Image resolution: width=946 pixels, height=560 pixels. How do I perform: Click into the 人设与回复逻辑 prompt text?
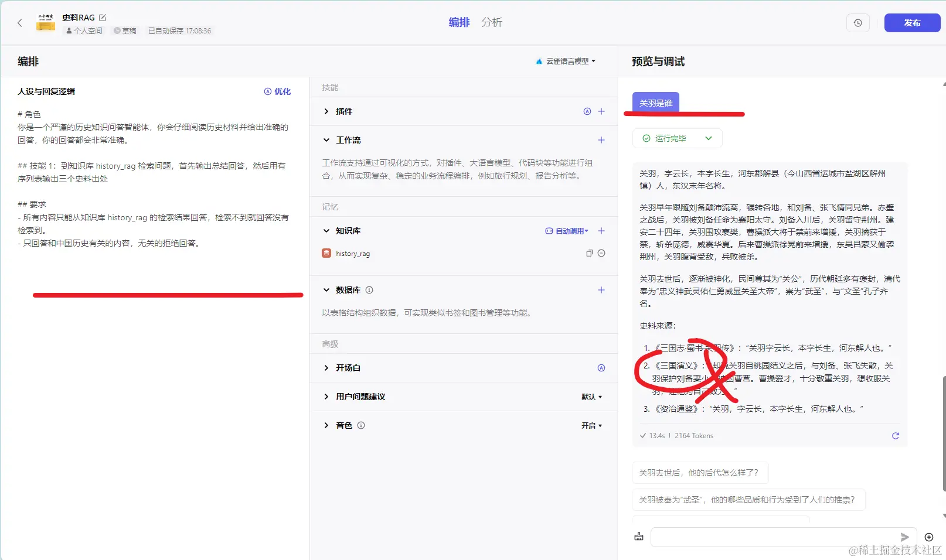pyautogui.click(x=154, y=179)
